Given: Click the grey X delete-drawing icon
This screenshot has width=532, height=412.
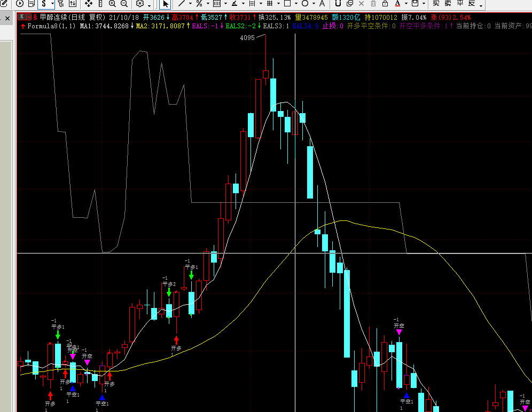Looking at the screenshot, I should pyautogui.click(x=361, y=3).
